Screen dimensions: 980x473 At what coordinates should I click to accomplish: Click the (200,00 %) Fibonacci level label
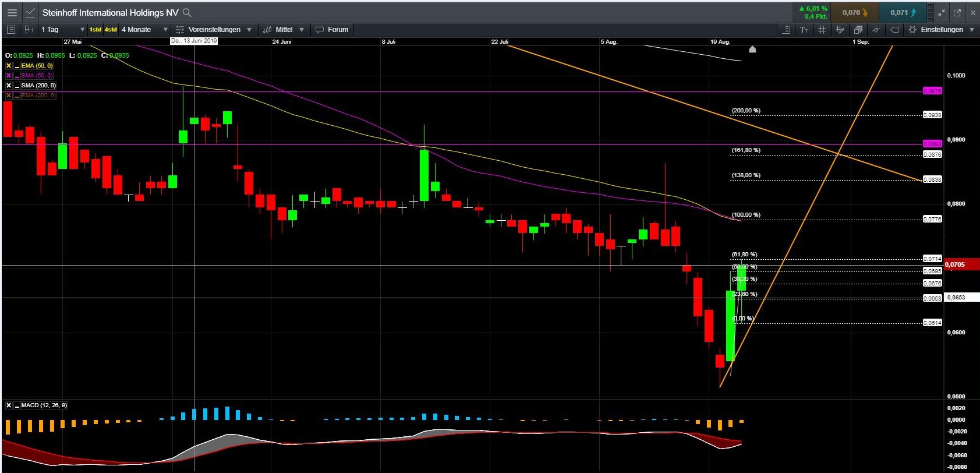point(746,110)
